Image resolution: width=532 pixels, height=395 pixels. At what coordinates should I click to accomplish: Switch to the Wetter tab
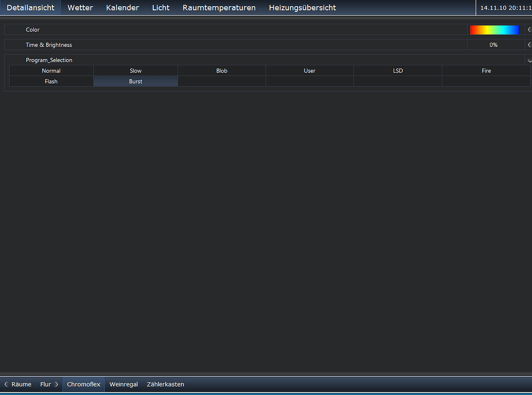pos(79,7)
